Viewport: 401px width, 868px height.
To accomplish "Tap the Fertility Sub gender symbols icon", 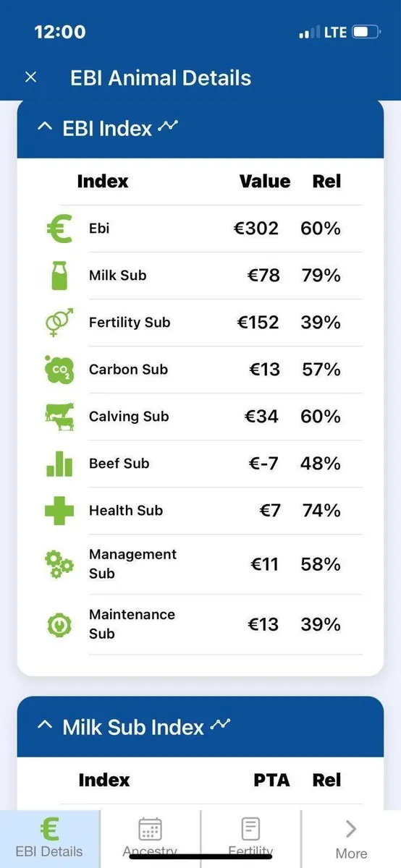I will (59, 323).
